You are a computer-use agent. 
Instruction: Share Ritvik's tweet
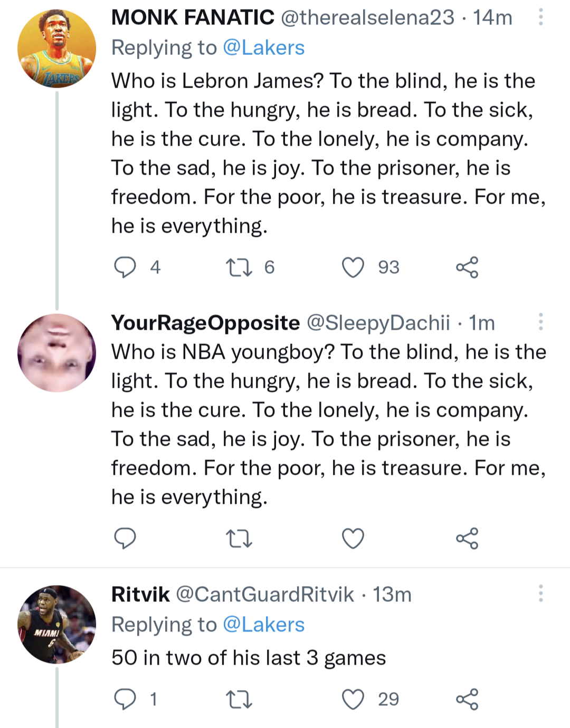pos(467,699)
